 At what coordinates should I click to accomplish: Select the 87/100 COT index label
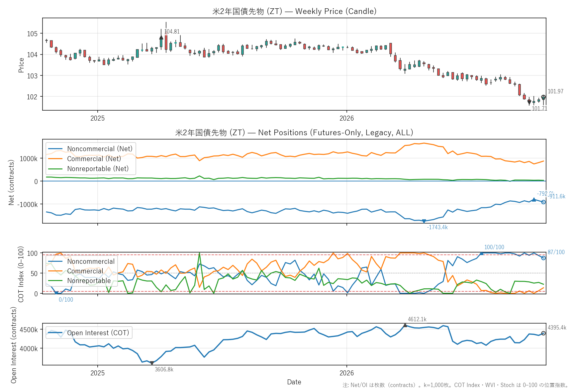coord(556,252)
